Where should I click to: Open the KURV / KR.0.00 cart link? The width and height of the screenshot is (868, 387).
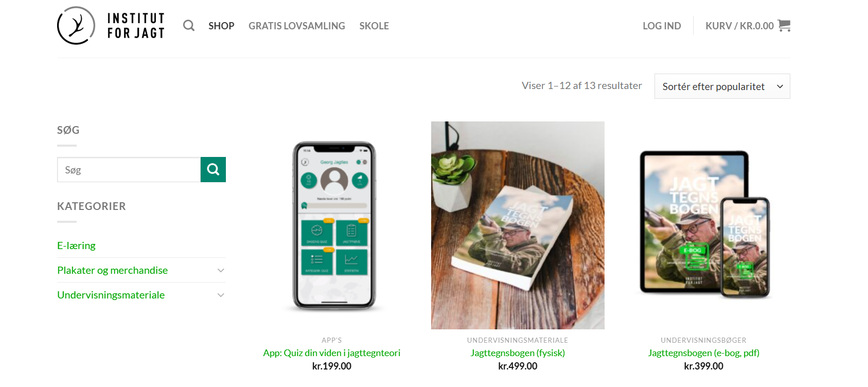(739, 26)
